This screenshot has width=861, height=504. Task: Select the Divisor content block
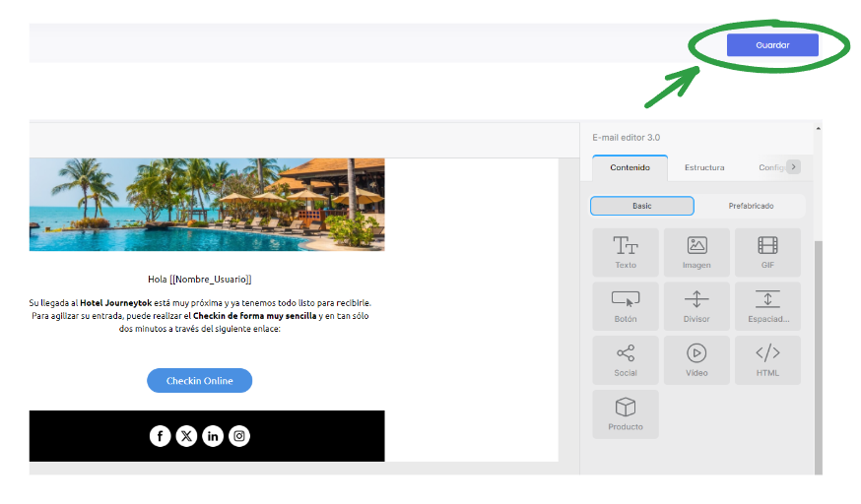coord(696,306)
